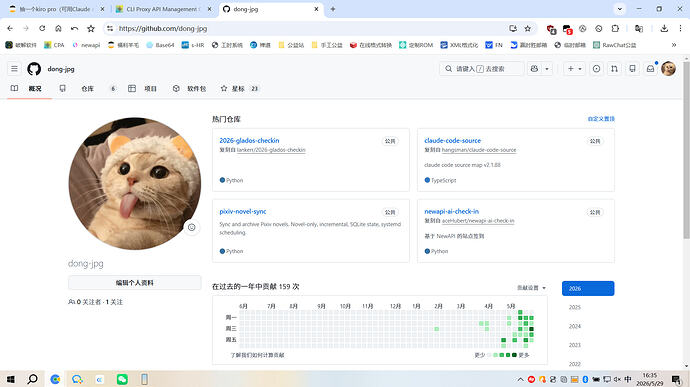Image resolution: width=690 pixels, height=387 pixels.
Task: Select the 2025 contribution year
Action: coord(575,307)
